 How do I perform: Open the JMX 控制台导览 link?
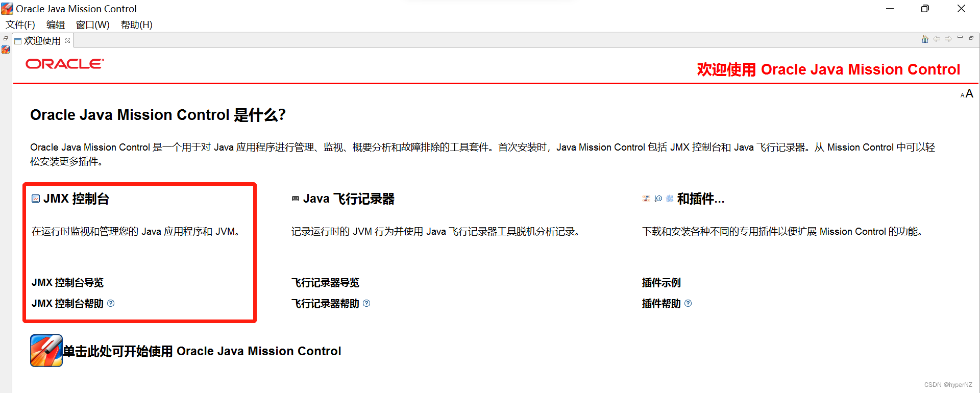[x=67, y=282]
